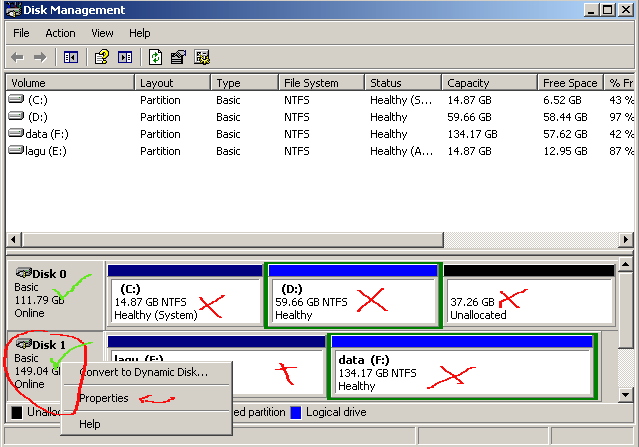Click the Back arrow toolbar icon
Image resolution: width=639 pixels, height=447 pixels.
pos(17,57)
